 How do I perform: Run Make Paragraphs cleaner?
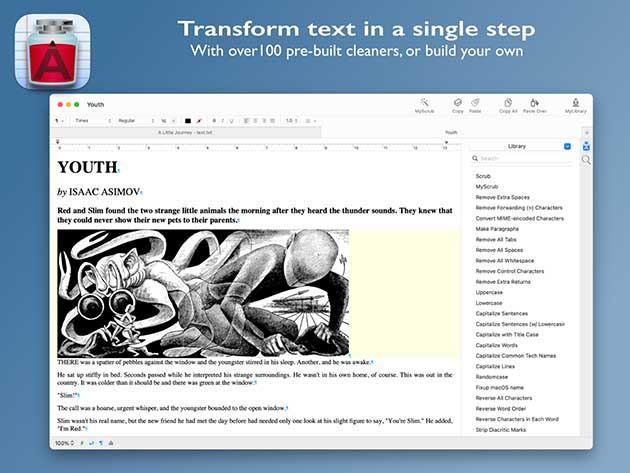coord(497,229)
